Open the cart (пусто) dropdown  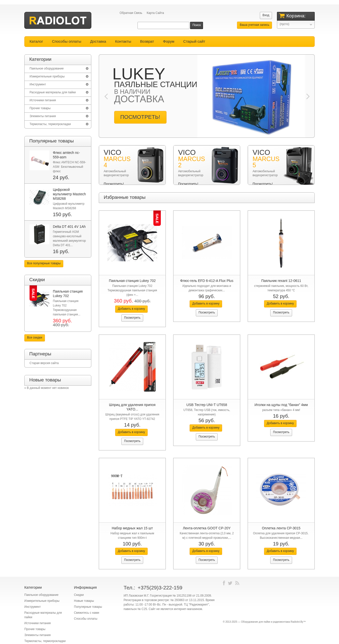click(x=296, y=25)
